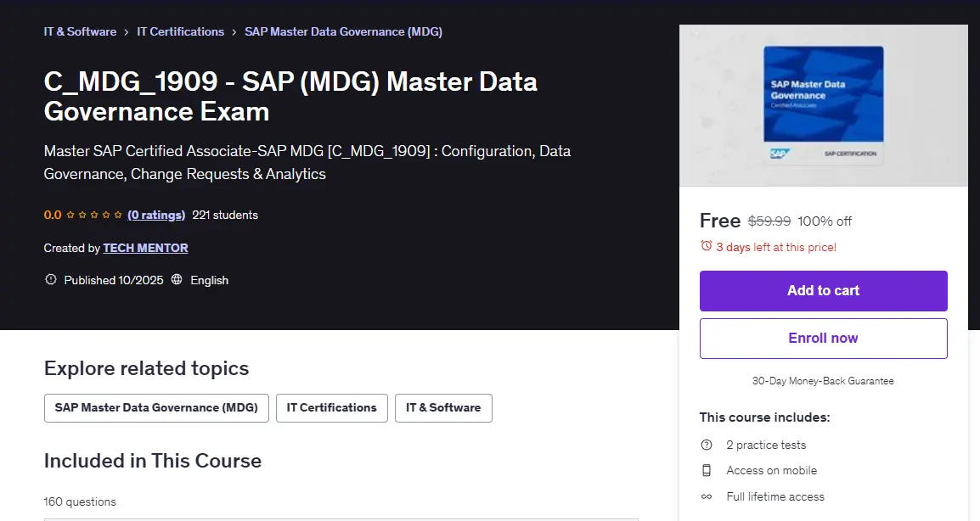Click the star rating icons
This screenshot has height=521, width=980.
[x=93, y=215]
